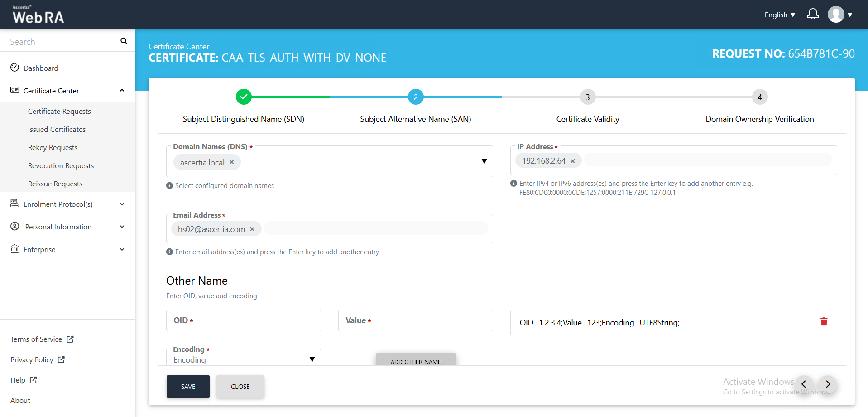The height and width of the screenshot is (417, 868).
Task: Jump to step 3 Certificate Validity
Action: [587, 97]
